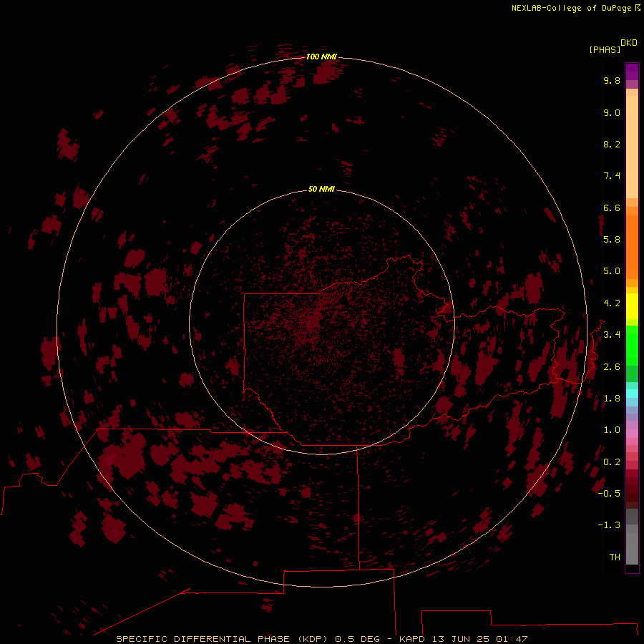Image resolution: width=644 pixels, height=644 pixels.
Task: Click the -0.5 value on the legend
Action: [x=609, y=494]
